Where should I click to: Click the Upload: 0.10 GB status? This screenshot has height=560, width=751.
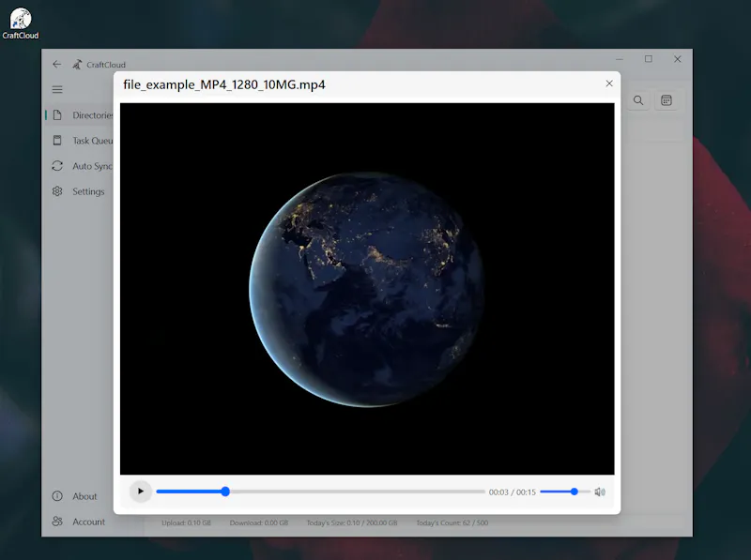point(186,522)
